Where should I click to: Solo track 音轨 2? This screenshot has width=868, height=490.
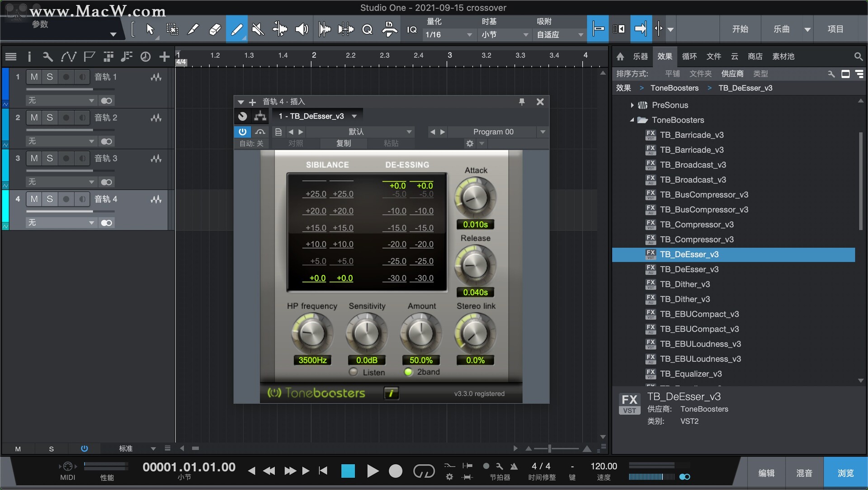tap(50, 118)
